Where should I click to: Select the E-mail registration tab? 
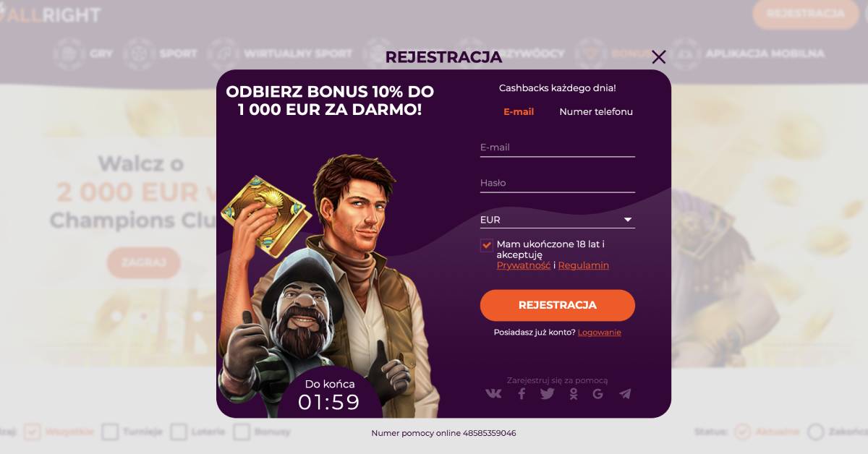pyautogui.click(x=519, y=112)
